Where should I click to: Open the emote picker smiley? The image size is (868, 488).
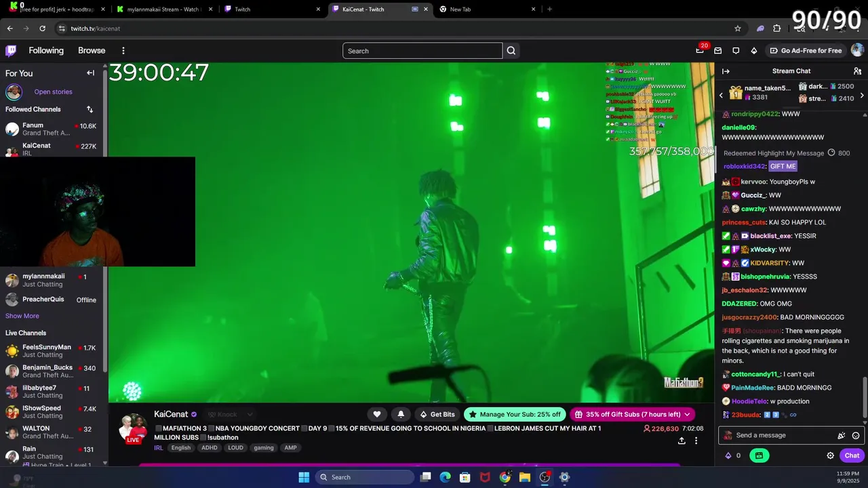(x=856, y=436)
